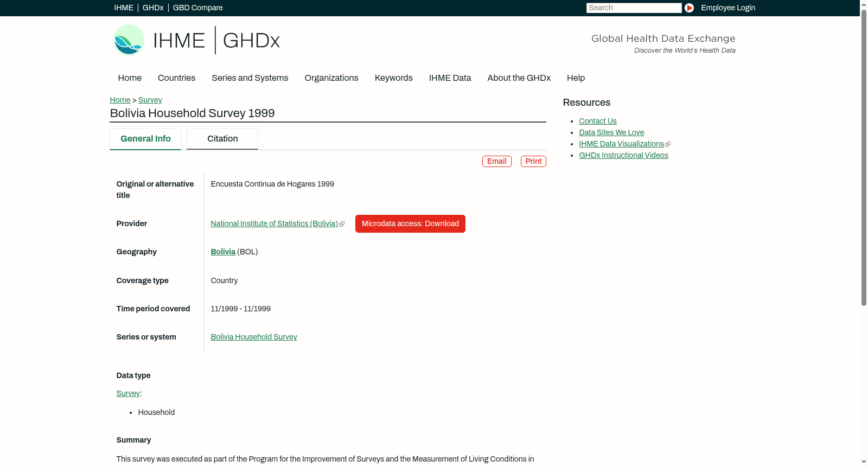Click IHME link in top bar
The height and width of the screenshot is (467, 868).
124,8
